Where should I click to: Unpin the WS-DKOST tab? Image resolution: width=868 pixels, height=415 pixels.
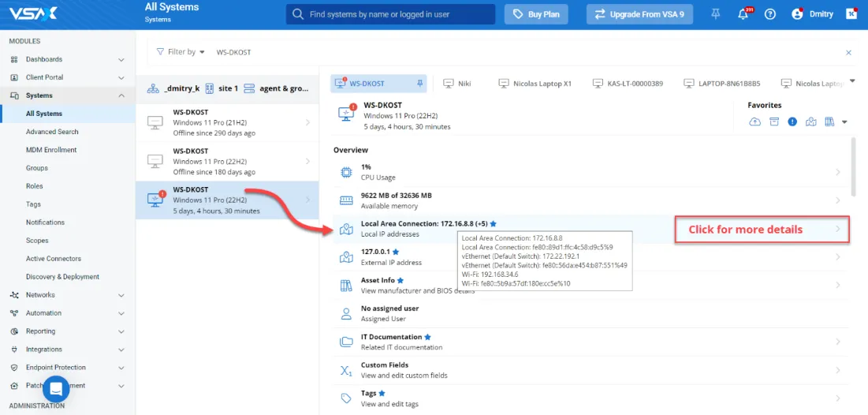pos(419,83)
